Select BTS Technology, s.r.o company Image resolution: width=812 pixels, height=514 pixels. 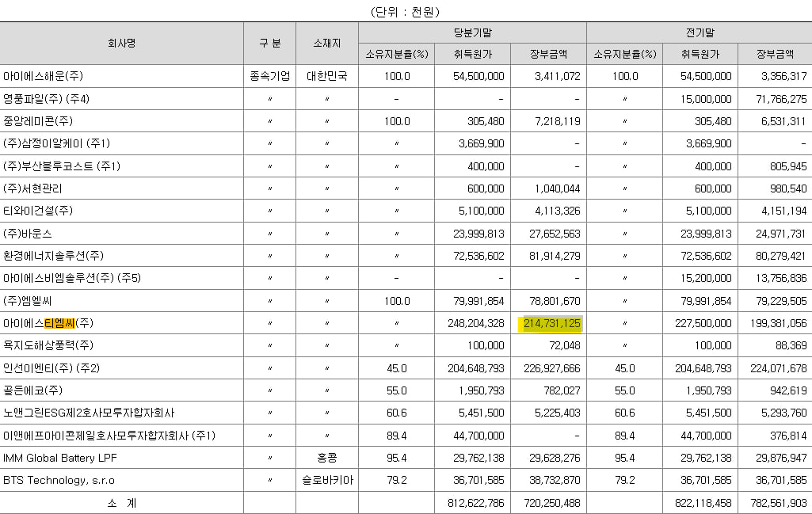coord(59,480)
